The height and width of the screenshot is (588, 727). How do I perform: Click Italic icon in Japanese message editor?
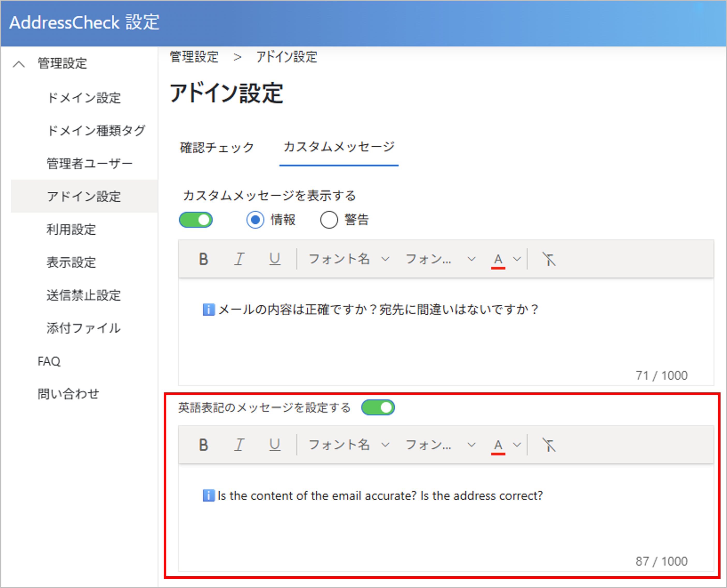coord(239,259)
